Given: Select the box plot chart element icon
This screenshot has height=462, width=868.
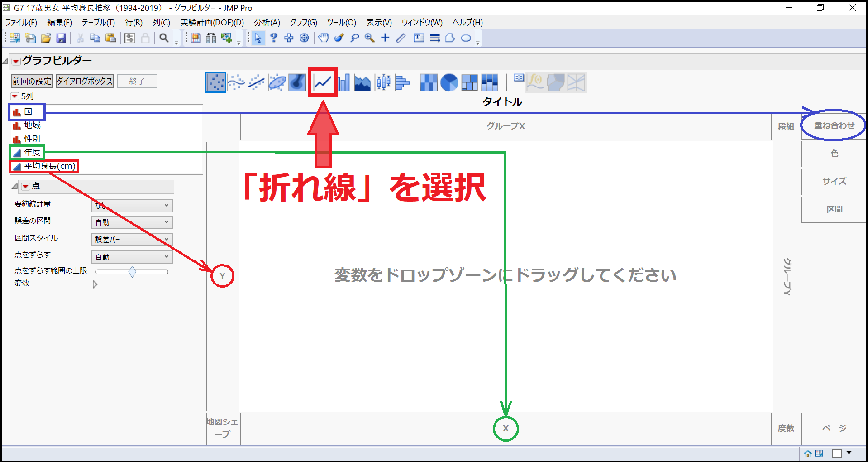Looking at the screenshot, I should tap(383, 82).
